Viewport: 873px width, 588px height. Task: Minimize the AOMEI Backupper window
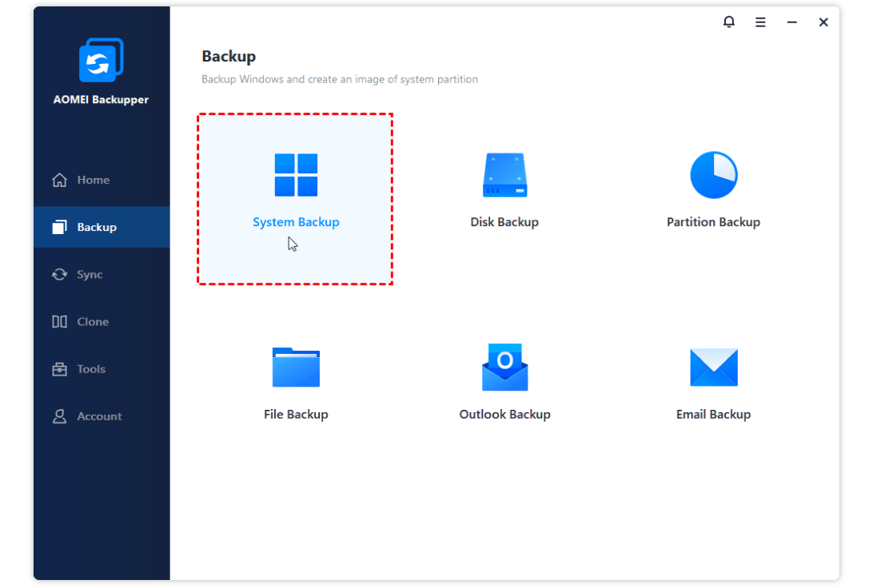[791, 22]
